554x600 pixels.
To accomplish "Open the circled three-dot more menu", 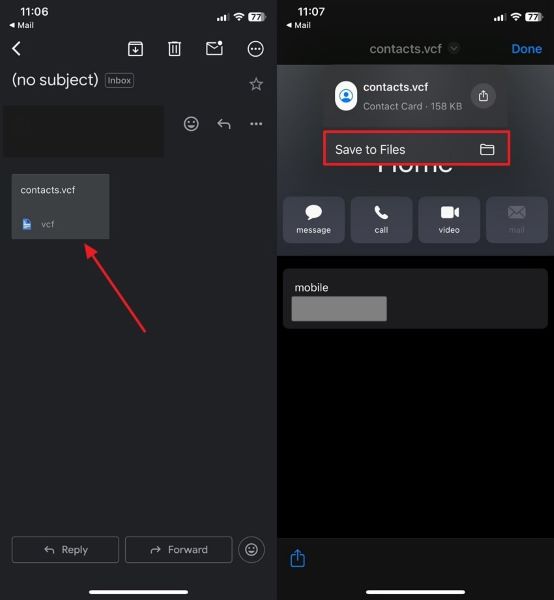I will (256, 49).
